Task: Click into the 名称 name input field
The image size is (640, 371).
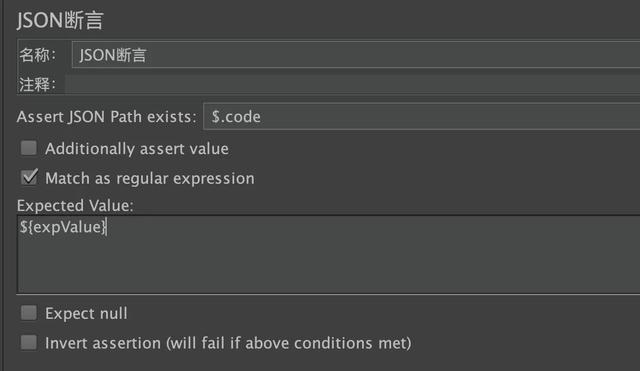Action: pyautogui.click(x=356, y=54)
